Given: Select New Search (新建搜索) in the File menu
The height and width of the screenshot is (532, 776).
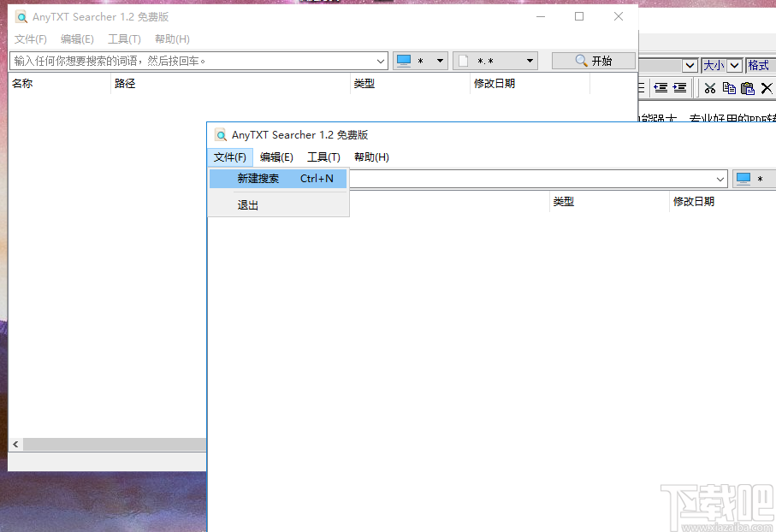Looking at the screenshot, I should coord(278,178).
